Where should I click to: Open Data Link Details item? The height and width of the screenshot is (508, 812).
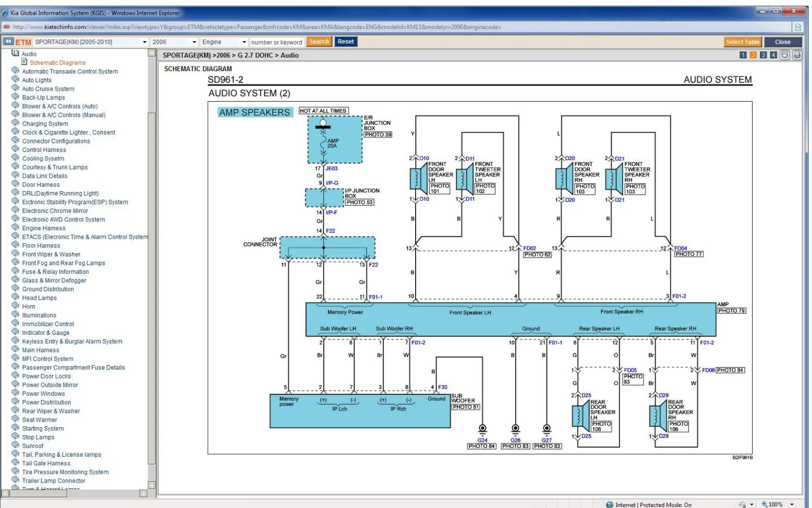pyautogui.click(x=44, y=176)
